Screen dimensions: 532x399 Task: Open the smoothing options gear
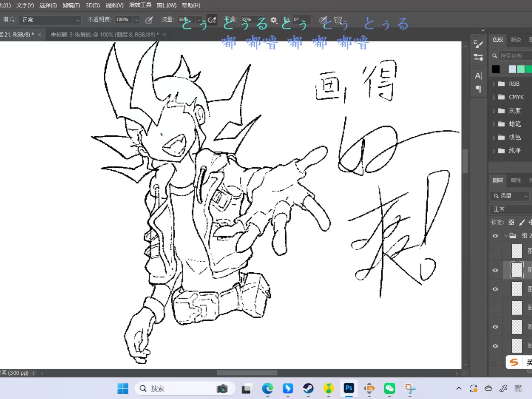[x=273, y=20]
